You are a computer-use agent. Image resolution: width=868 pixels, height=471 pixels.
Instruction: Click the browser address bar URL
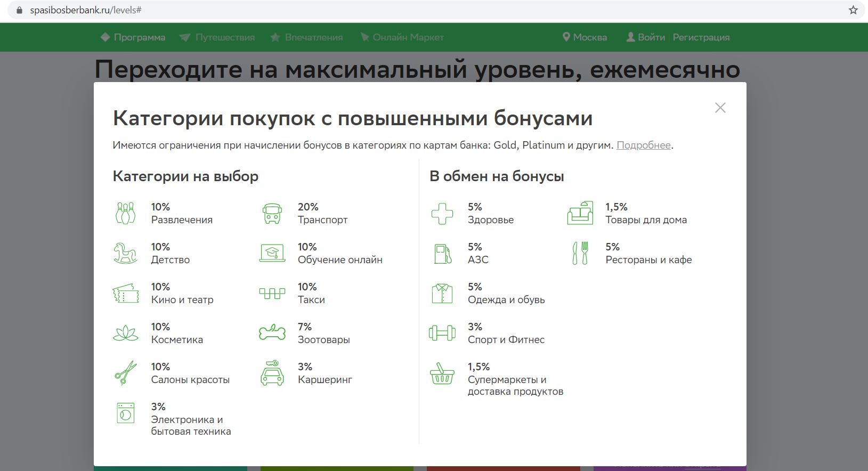[86, 10]
